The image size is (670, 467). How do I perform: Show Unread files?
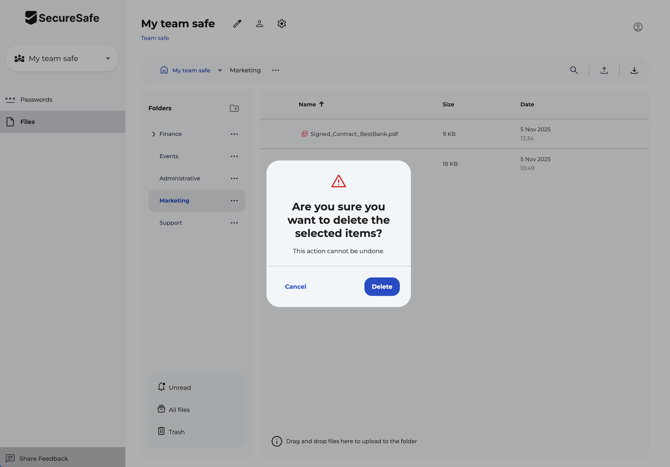pyautogui.click(x=179, y=388)
